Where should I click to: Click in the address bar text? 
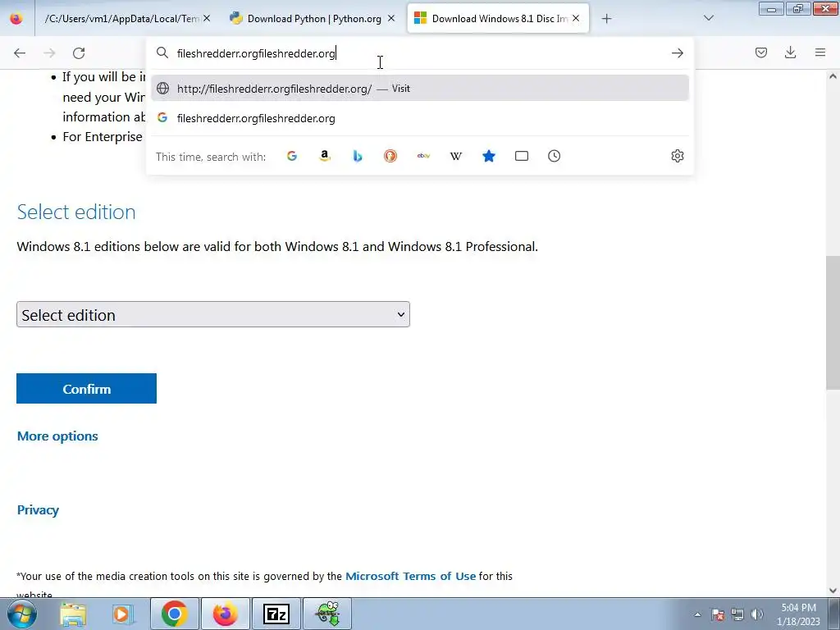(x=256, y=53)
